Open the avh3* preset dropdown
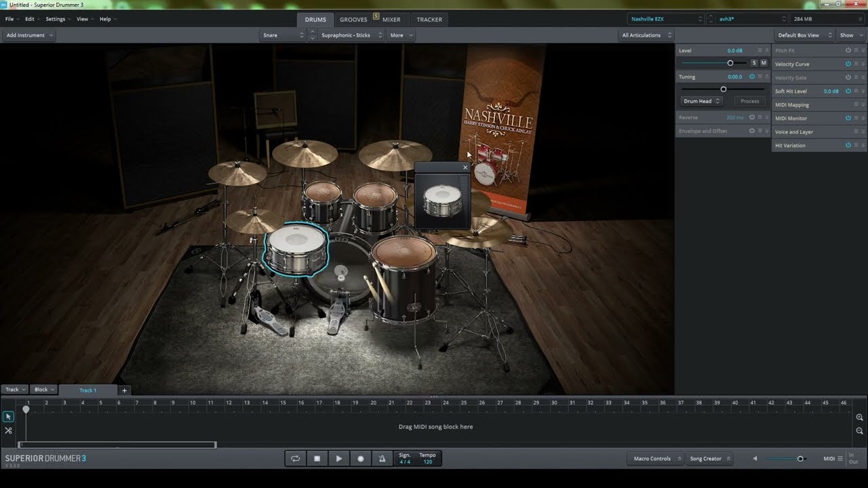This screenshot has width=868, height=488. tap(752, 19)
